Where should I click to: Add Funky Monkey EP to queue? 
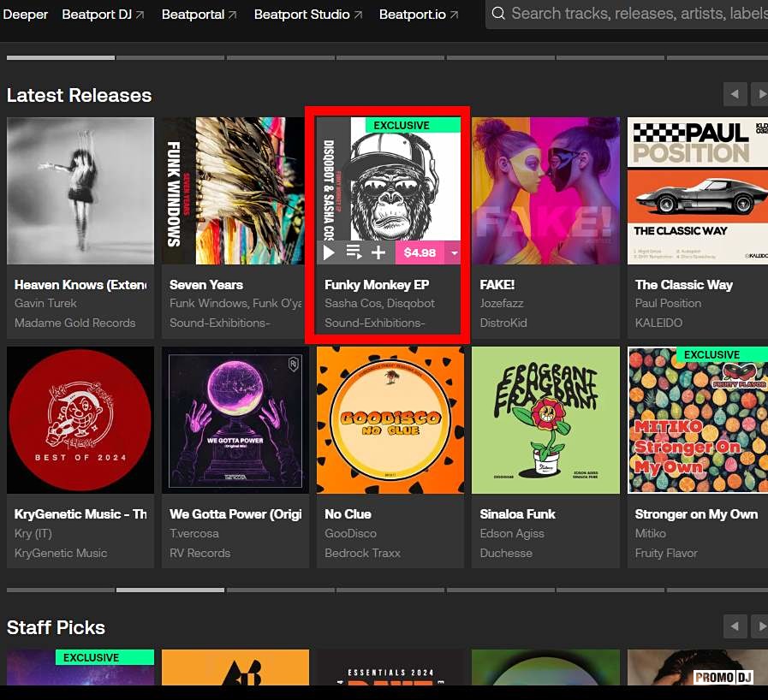[354, 252]
